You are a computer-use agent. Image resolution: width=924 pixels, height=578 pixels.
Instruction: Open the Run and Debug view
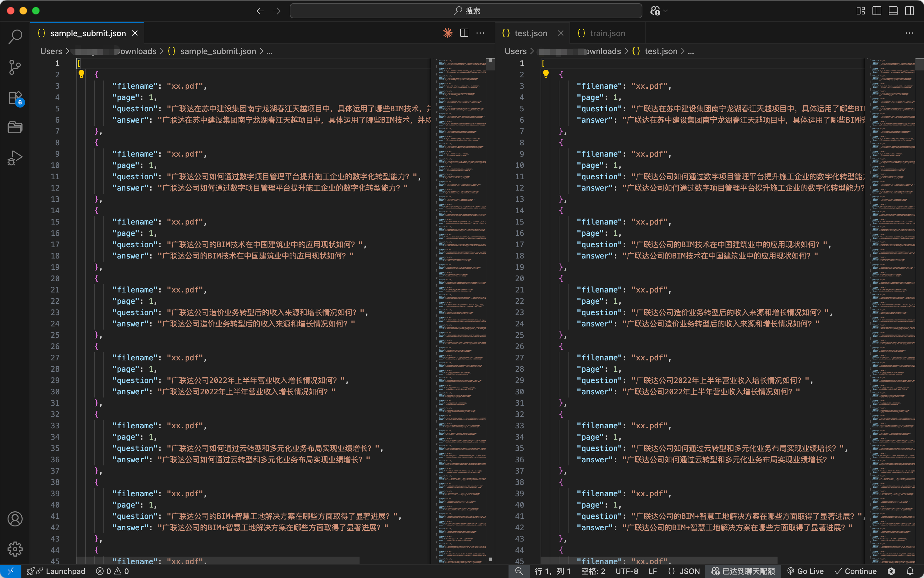[15, 158]
